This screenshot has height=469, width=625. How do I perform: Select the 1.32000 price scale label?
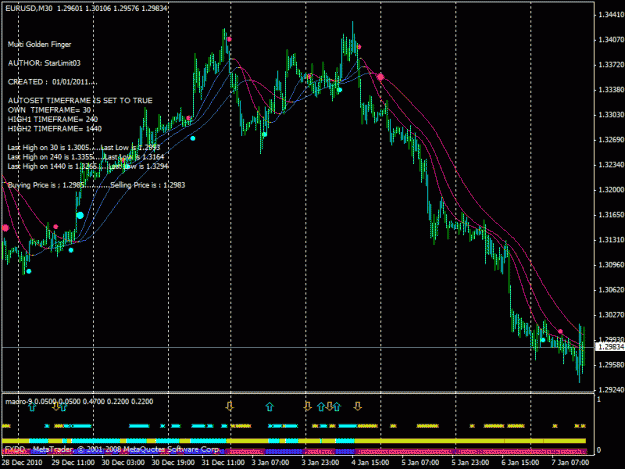pos(611,190)
